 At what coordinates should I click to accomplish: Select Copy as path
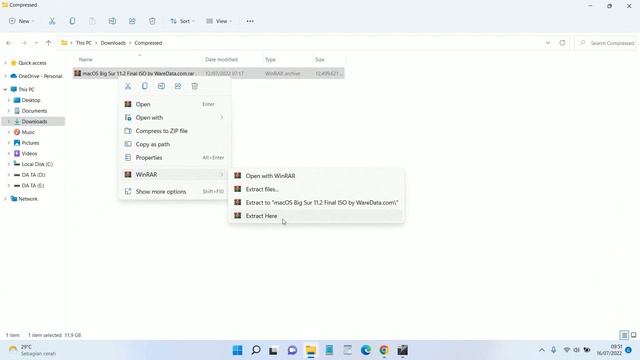(x=175, y=144)
